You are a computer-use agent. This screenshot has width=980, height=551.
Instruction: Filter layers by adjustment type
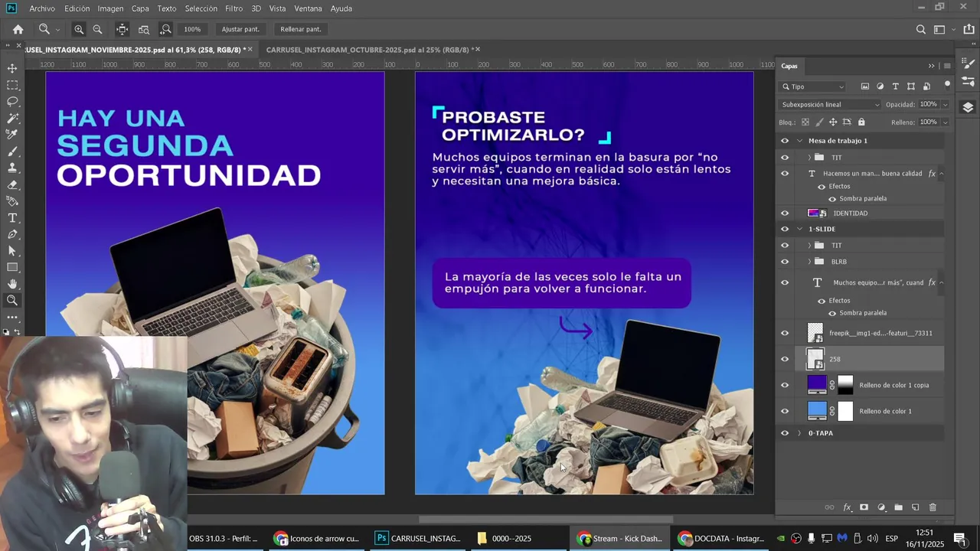[x=880, y=86]
